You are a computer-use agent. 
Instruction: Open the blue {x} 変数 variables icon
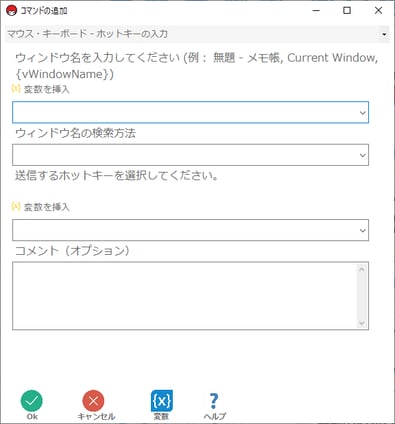click(162, 401)
